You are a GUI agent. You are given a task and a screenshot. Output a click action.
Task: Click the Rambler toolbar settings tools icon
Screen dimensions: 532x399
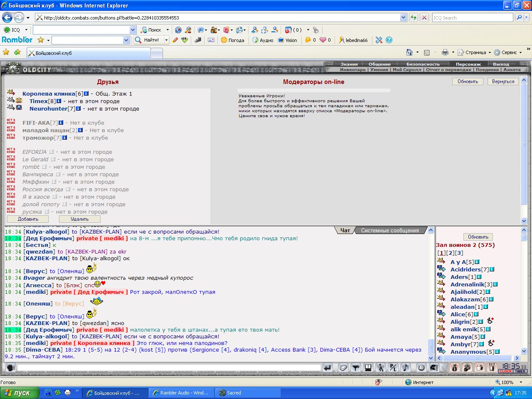pos(379,40)
